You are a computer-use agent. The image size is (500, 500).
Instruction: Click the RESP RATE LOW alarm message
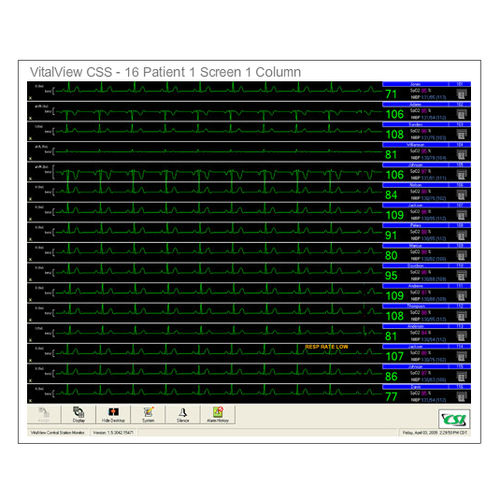pyautogui.click(x=326, y=347)
